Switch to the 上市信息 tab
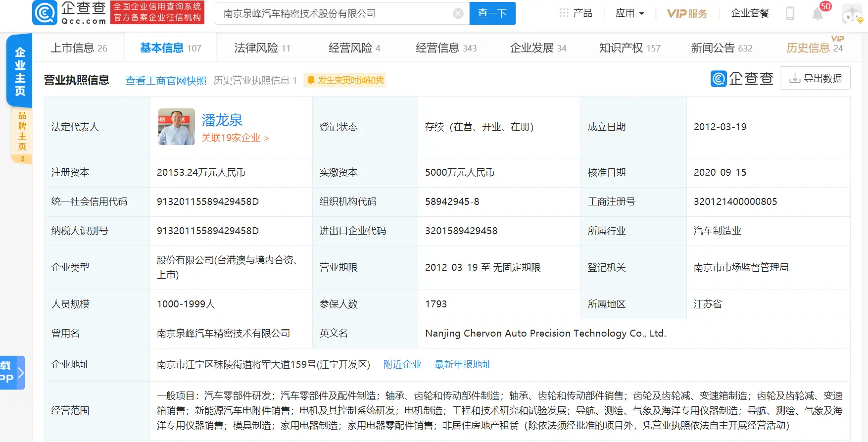Viewport: 868px width, 442px height. click(x=79, y=48)
